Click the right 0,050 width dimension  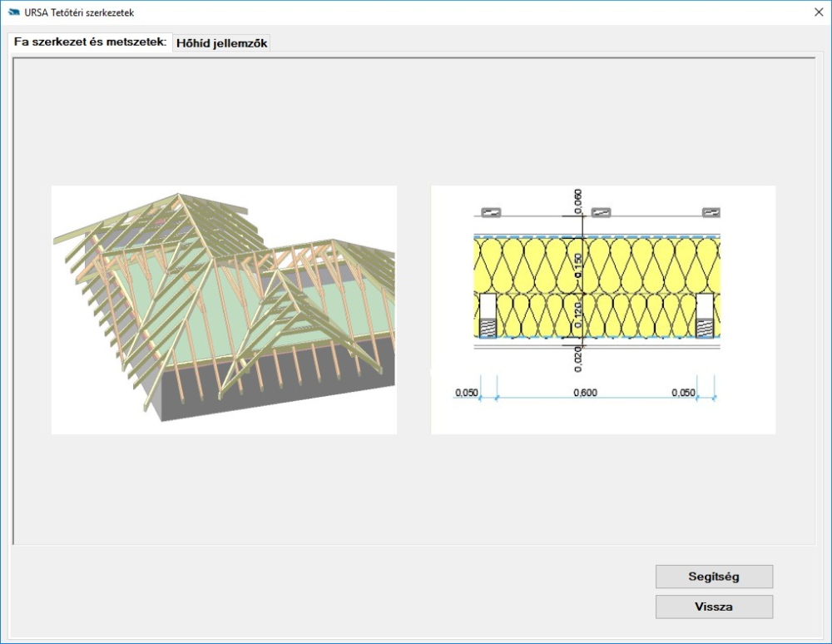[683, 393]
